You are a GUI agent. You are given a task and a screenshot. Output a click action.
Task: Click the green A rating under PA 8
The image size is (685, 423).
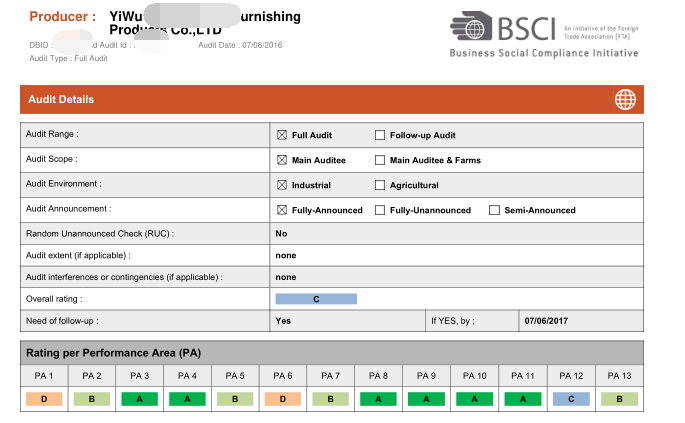click(378, 399)
